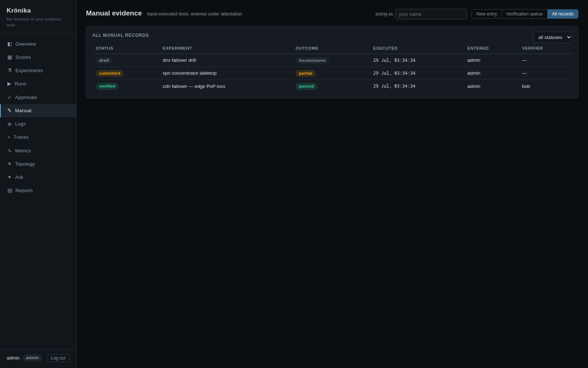Click ALL MANUAL RECORDS panel title
The width and height of the screenshot is (588, 368).
pos(121,35)
